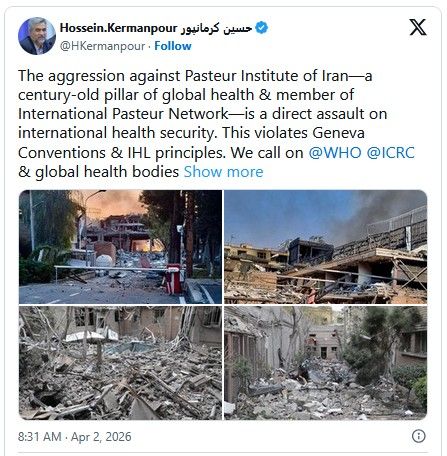Viewport: 447px width, 456px height.
Task: Expand tweet text with Show more
Action: pyautogui.click(x=223, y=172)
